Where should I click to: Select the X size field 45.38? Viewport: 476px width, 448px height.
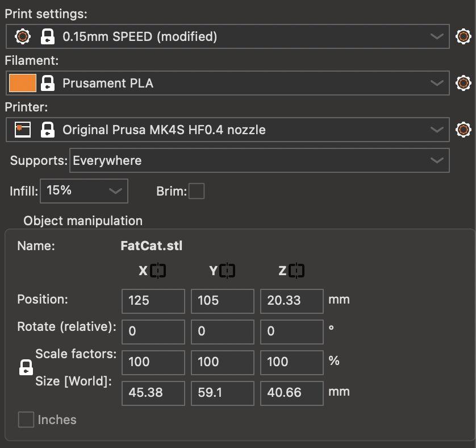[153, 393]
